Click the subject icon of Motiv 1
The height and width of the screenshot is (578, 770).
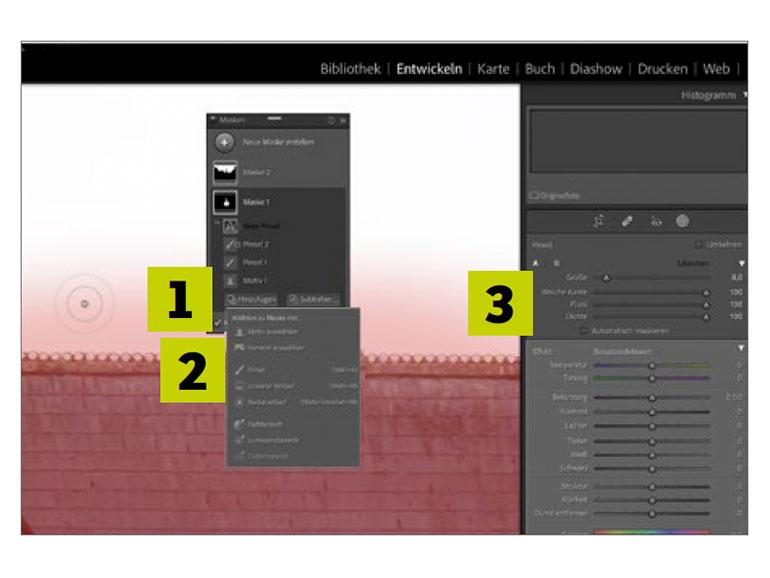tap(230, 280)
